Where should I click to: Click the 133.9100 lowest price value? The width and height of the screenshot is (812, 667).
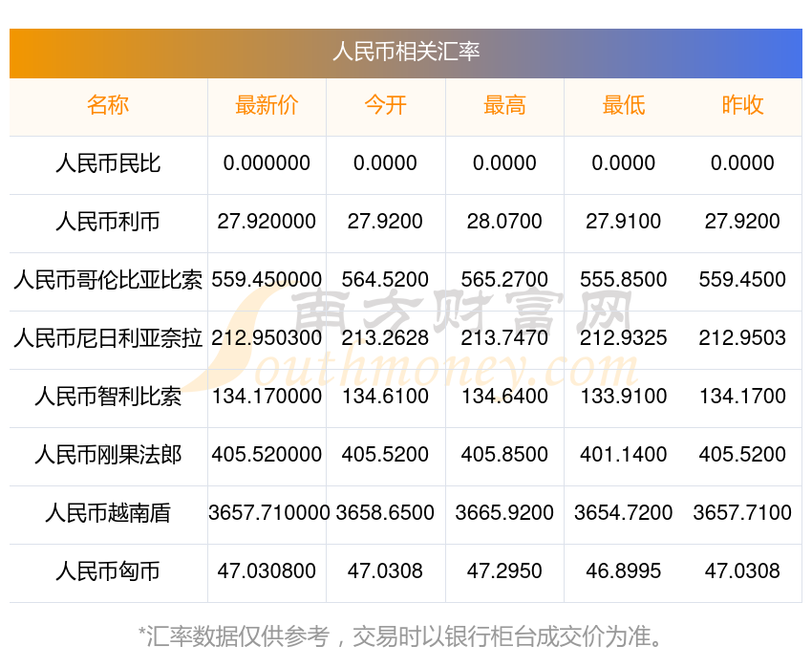pos(624,397)
